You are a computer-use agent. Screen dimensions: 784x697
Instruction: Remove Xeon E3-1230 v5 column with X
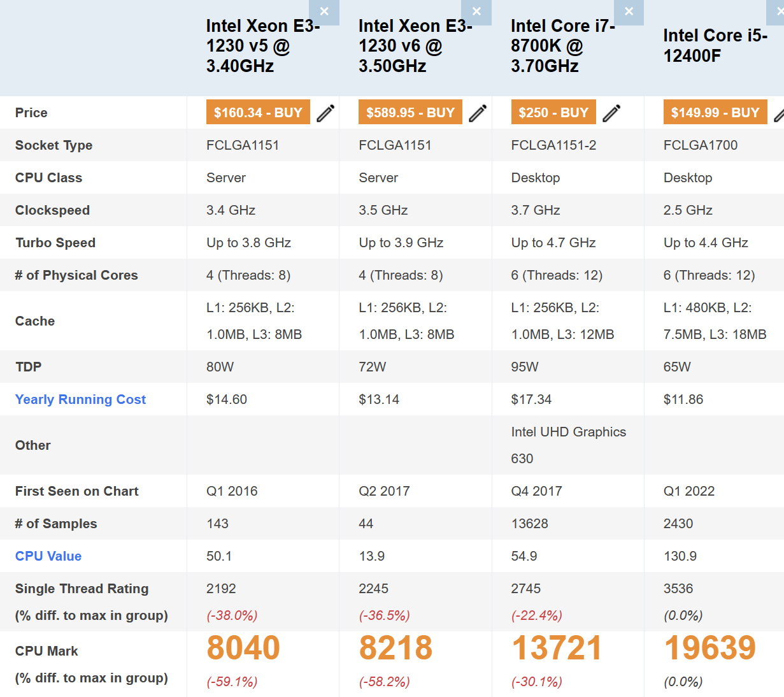click(x=324, y=11)
